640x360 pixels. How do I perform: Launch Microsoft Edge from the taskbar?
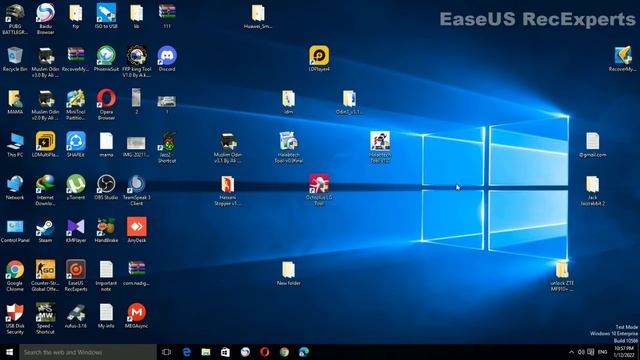point(187,352)
